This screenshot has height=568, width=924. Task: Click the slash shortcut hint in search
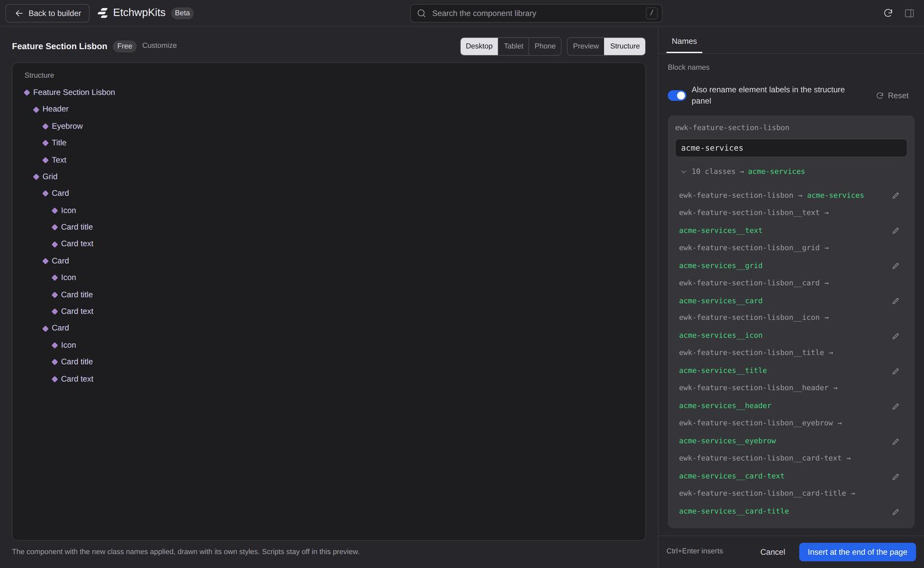651,13
